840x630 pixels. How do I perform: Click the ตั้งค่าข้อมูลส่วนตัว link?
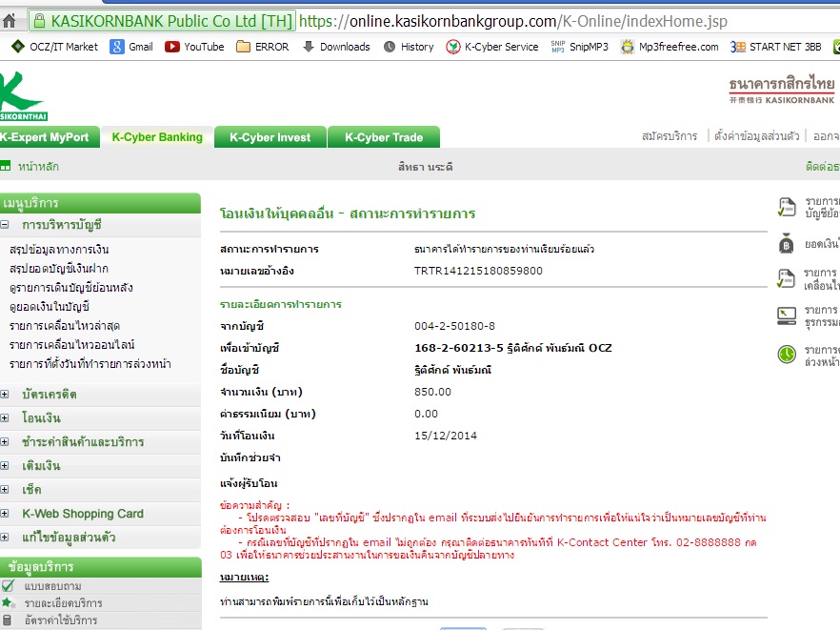click(756, 136)
